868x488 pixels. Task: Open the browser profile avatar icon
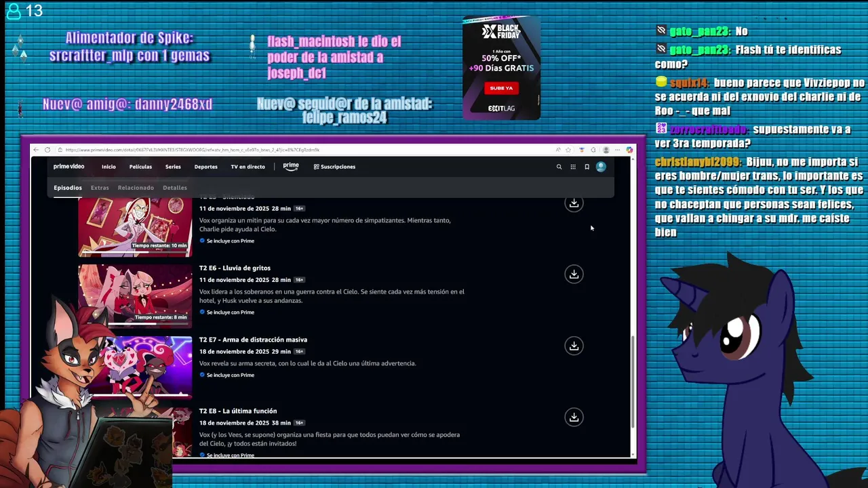click(x=606, y=150)
